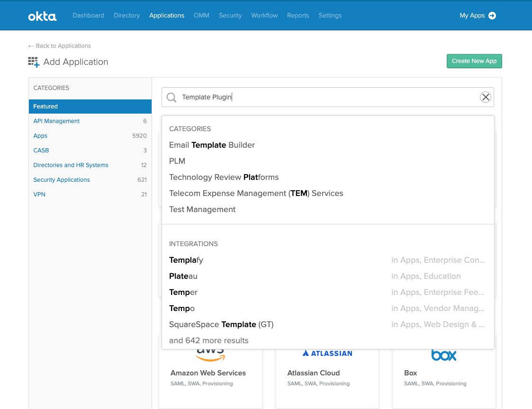Click the Okta logo
532x409 pixels.
[42, 16]
